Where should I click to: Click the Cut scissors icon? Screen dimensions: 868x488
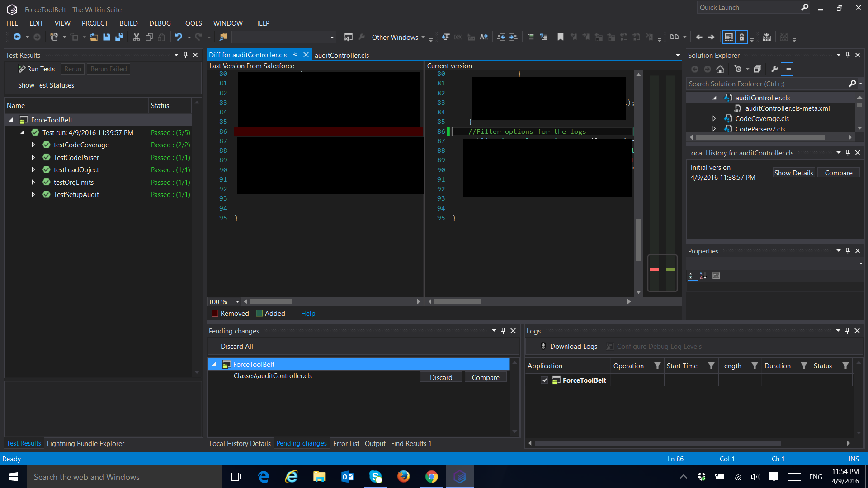(x=136, y=37)
